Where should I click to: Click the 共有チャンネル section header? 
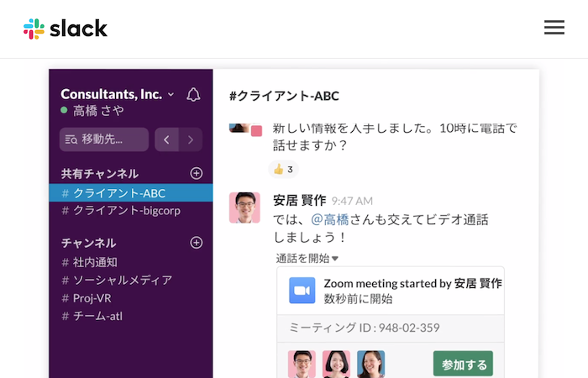click(x=100, y=174)
